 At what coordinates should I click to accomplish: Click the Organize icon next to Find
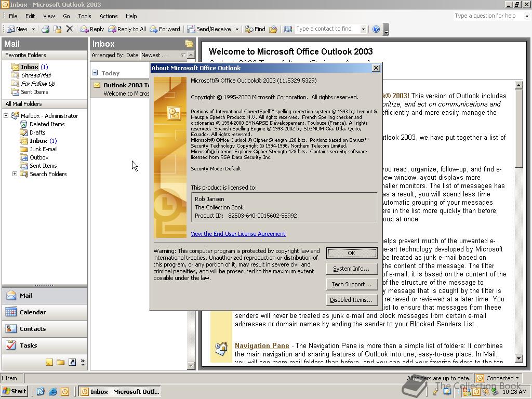pyautogui.click(x=273, y=29)
